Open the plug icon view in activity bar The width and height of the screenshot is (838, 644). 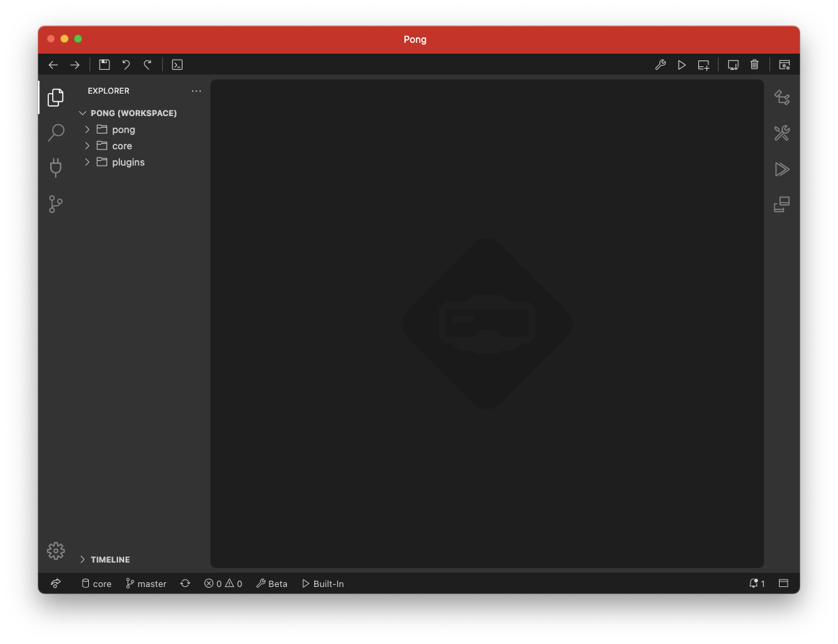pos(56,168)
